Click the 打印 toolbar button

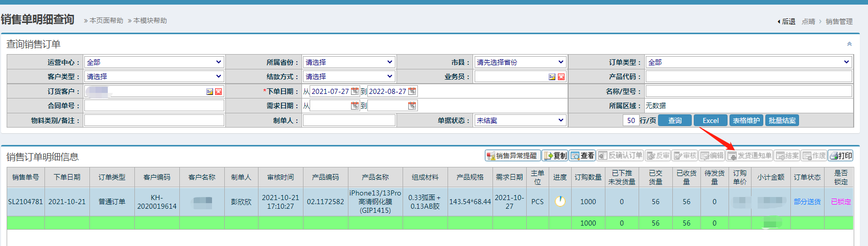click(841, 156)
